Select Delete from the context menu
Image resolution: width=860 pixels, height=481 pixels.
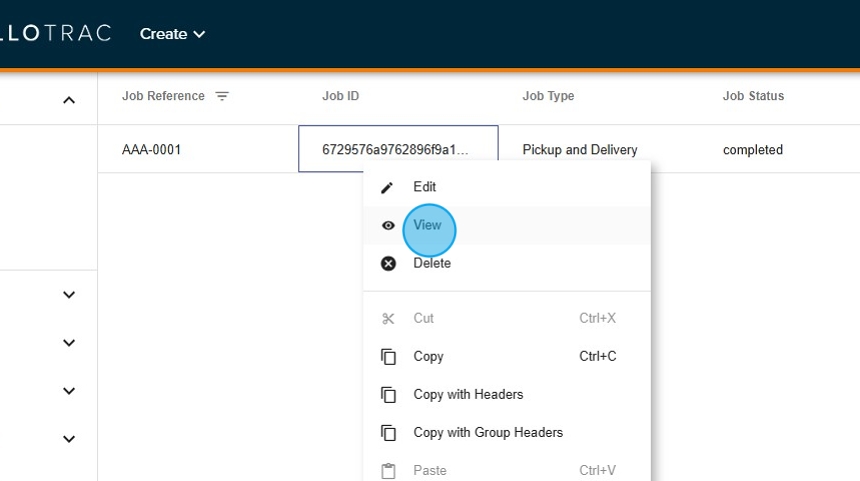[432, 264]
